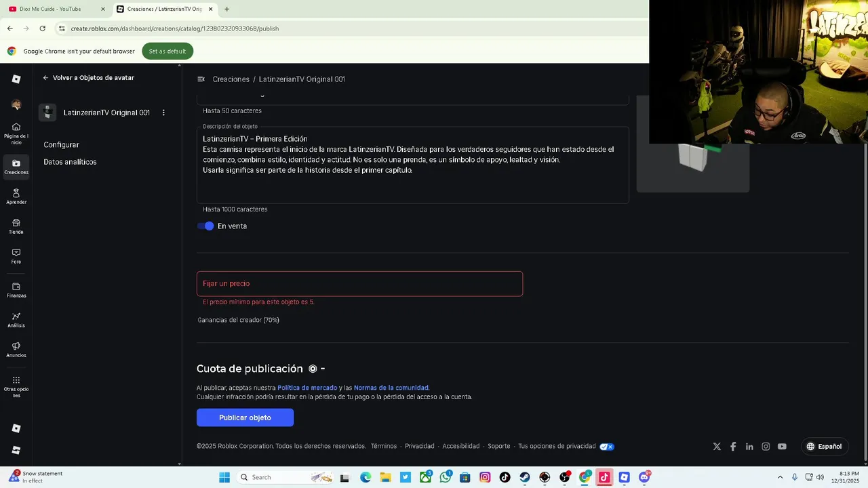
Task: Click the taskbar Search box
Action: click(285, 477)
